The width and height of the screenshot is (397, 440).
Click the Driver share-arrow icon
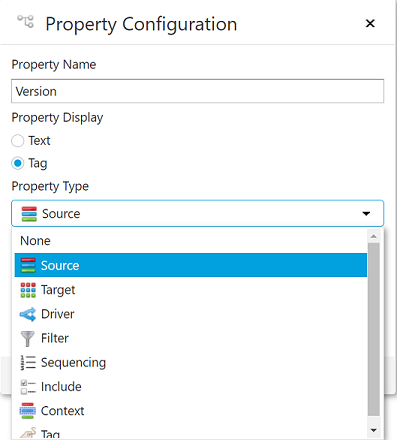(x=28, y=314)
